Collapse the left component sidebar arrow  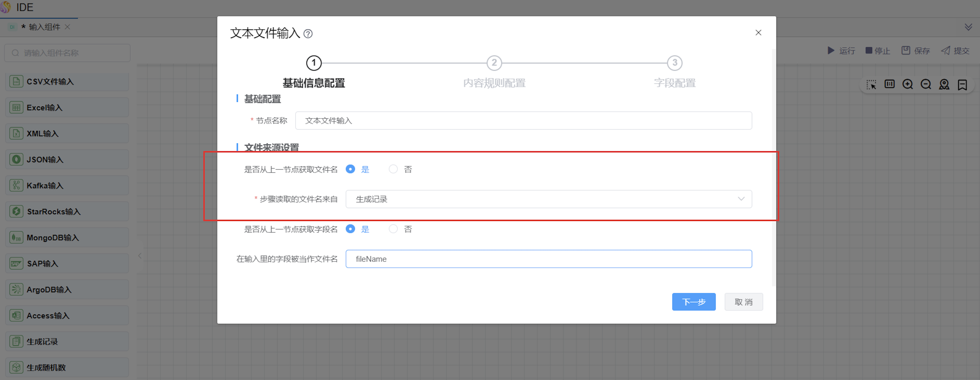(x=140, y=256)
